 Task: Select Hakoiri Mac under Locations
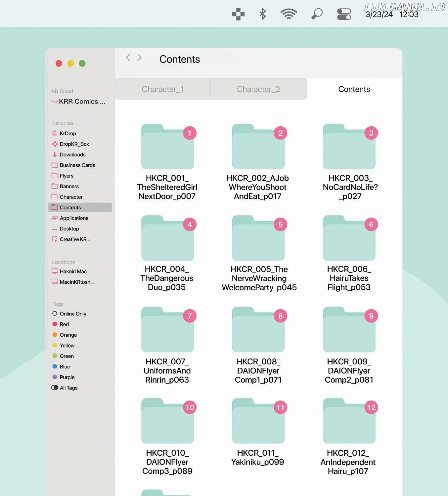pos(80,271)
